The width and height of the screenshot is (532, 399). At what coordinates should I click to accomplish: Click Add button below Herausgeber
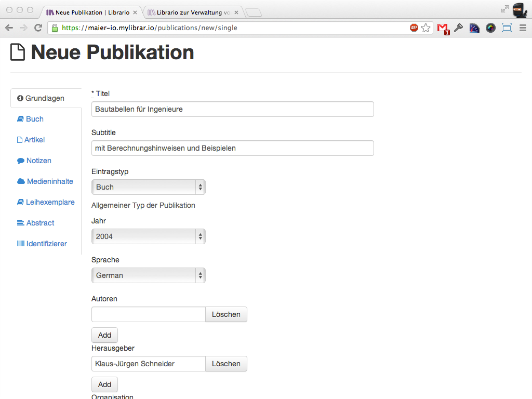[104, 384]
